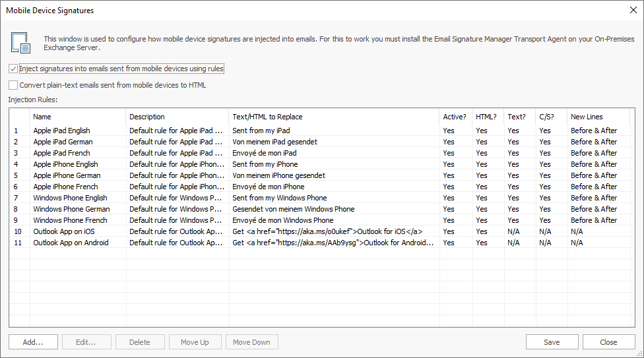644x358 pixels.
Task: Click the Close button at the bottom
Action: point(608,342)
